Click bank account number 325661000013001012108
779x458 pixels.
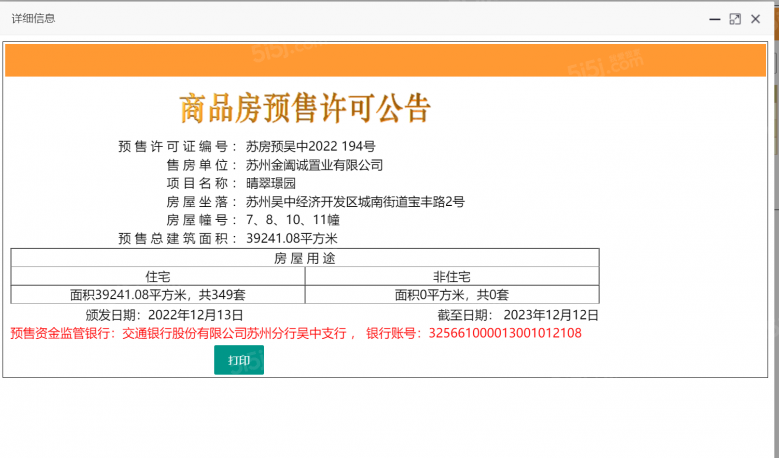coord(505,333)
